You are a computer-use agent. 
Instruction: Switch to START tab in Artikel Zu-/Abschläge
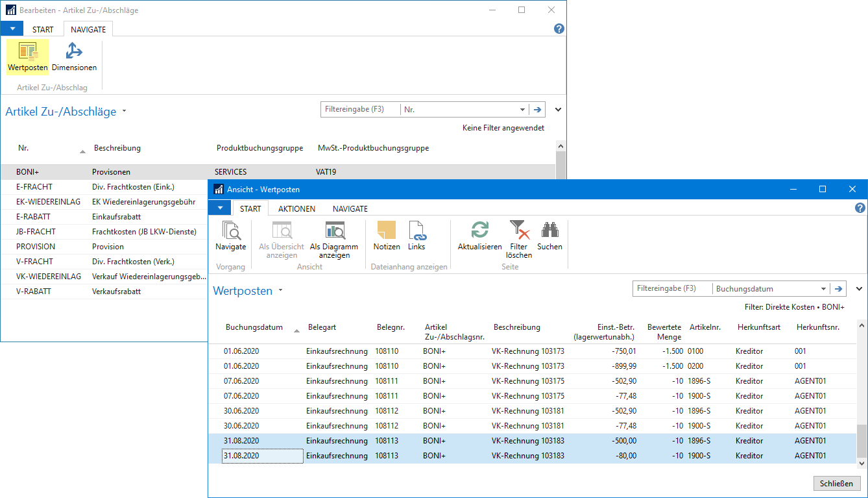(x=43, y=29)
